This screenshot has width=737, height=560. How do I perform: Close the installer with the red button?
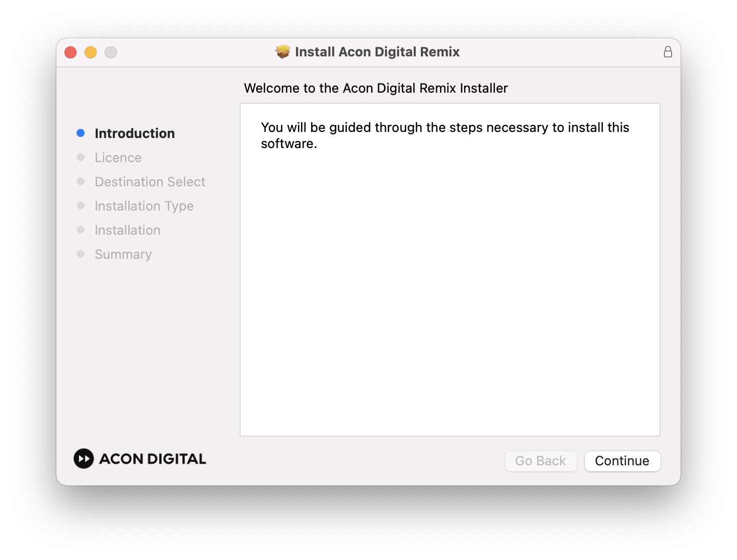[70, 52]
